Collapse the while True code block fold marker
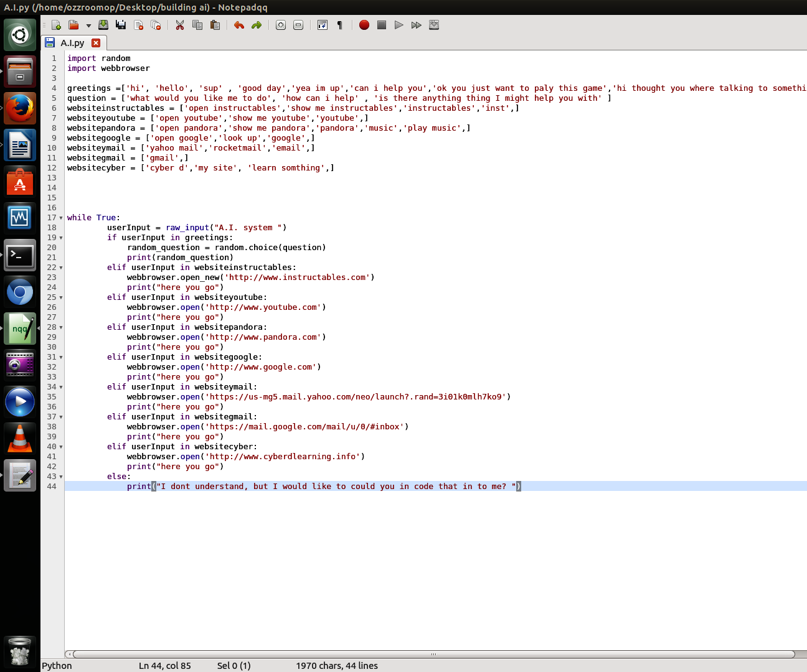807x672 pixels. coord(60,217)
